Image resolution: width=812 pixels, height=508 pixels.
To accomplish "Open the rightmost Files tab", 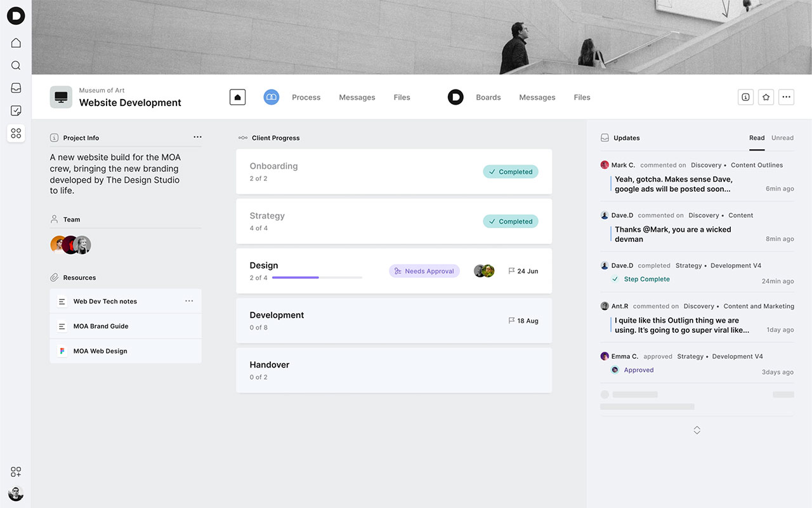I will 582,97.
